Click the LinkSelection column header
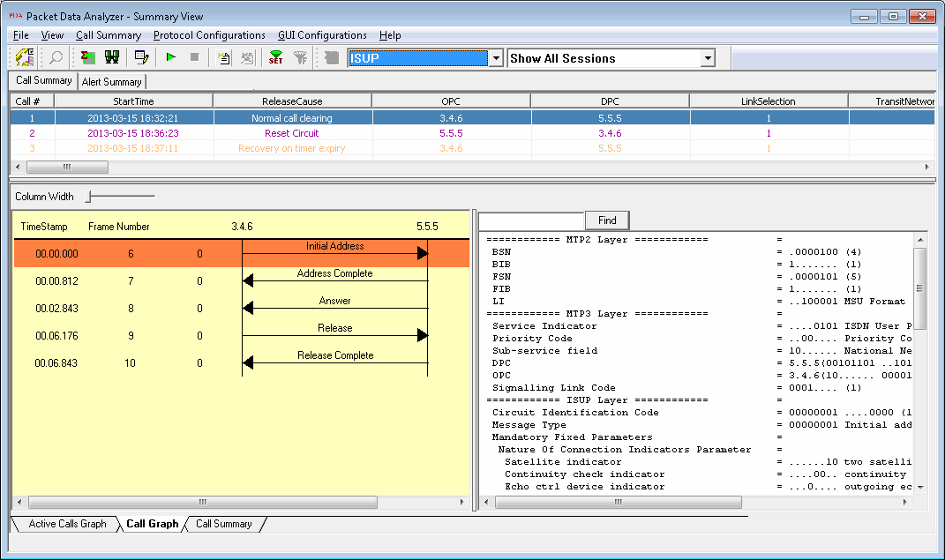This screenshot has height=560, width=945. click(x=769, y=101)
